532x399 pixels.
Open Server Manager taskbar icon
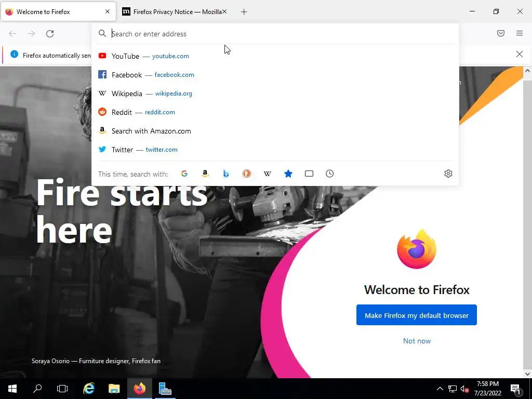165,389
